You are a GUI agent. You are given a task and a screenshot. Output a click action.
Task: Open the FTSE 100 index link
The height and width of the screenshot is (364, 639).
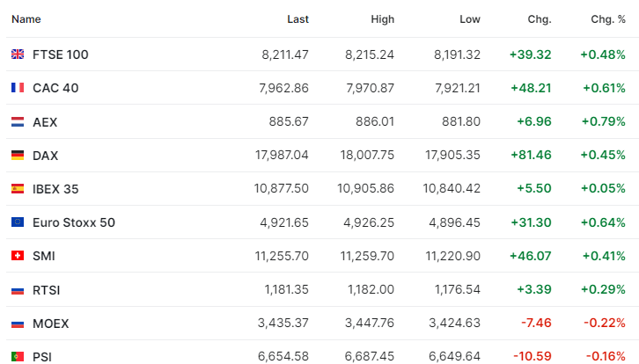point(61,55)
